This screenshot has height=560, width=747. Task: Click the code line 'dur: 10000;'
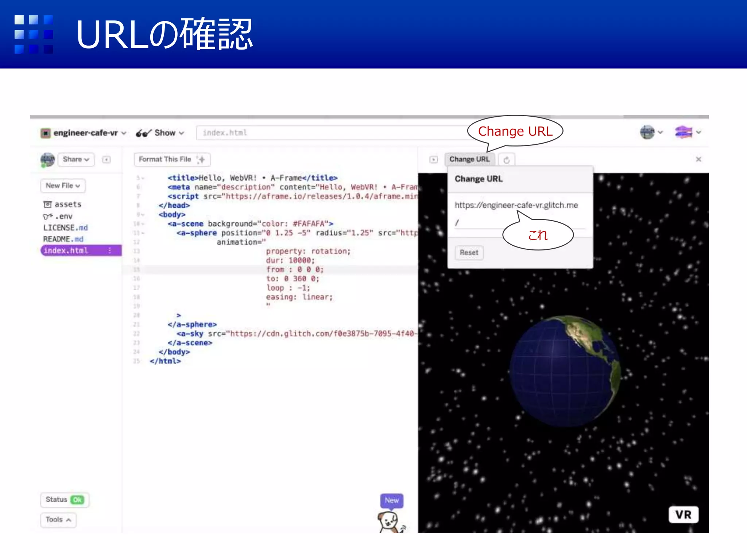coord(290,260)
